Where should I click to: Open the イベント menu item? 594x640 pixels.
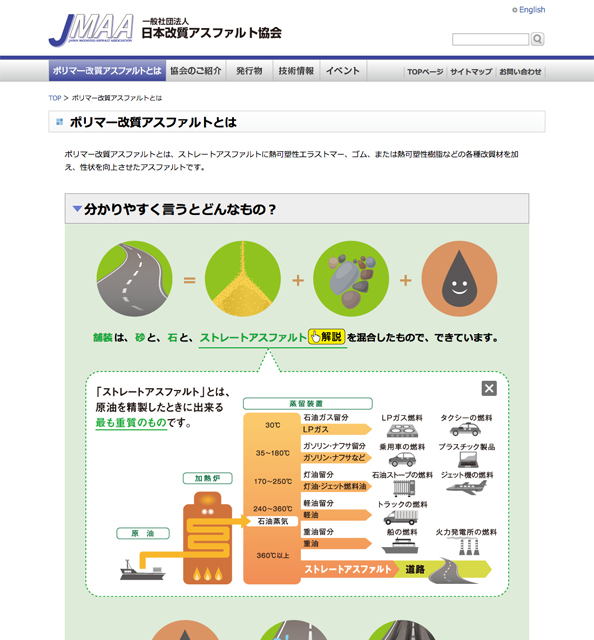(343, 71)
